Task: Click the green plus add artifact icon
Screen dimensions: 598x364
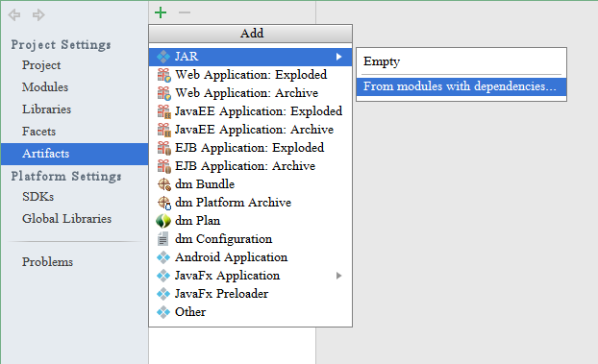Action: click(x=161, y=12)
